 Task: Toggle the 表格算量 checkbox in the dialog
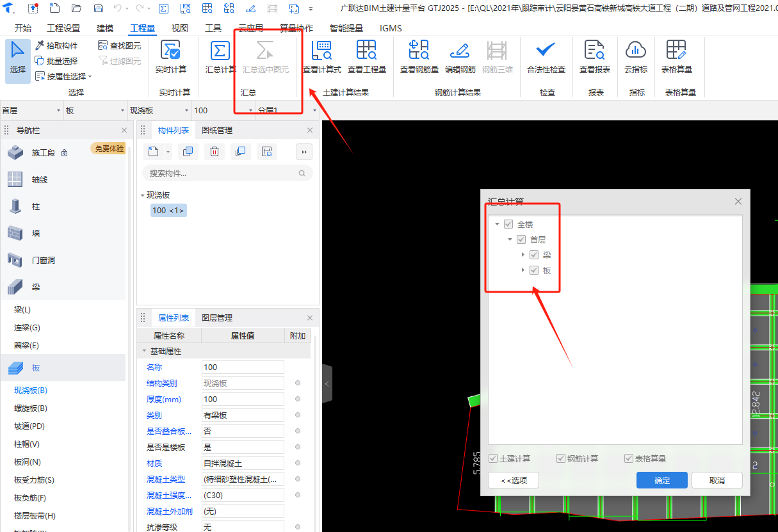pyautogui.click(x=629, y=458)
